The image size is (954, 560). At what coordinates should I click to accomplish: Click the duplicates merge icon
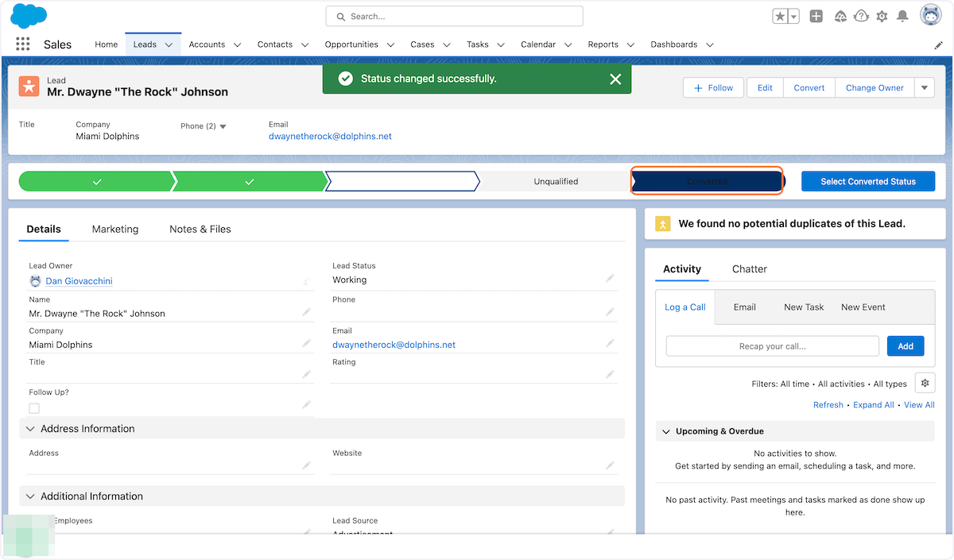pyautogui.click(x=663, y=224)
